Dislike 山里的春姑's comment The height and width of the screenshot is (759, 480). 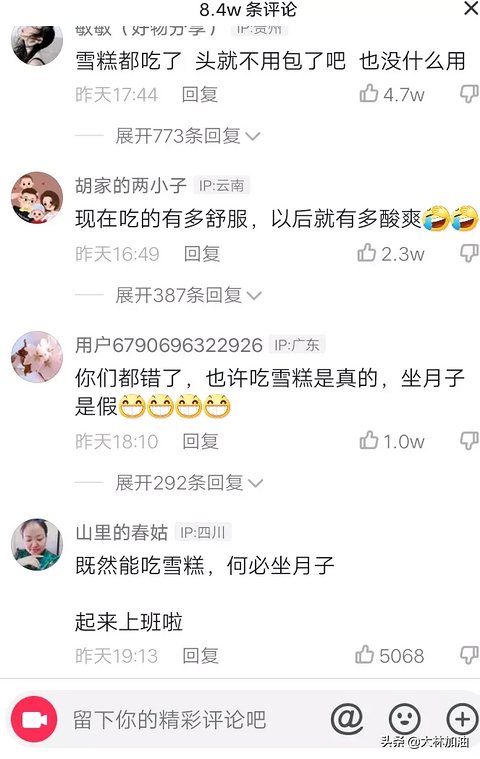point(469,655)
